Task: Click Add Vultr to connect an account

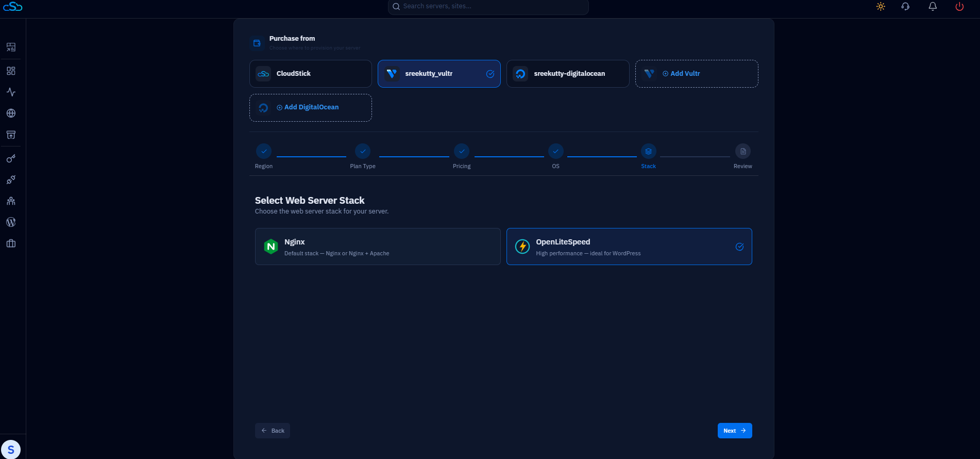Action: (697, 74)
